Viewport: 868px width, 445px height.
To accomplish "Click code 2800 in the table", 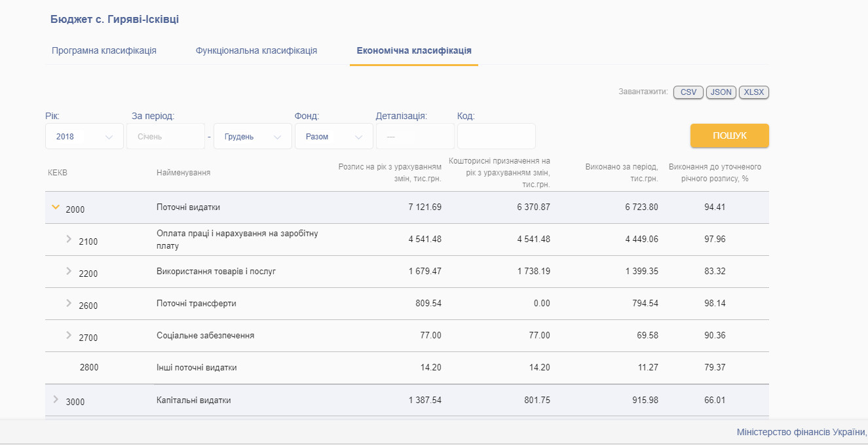I will coord(89,368).
